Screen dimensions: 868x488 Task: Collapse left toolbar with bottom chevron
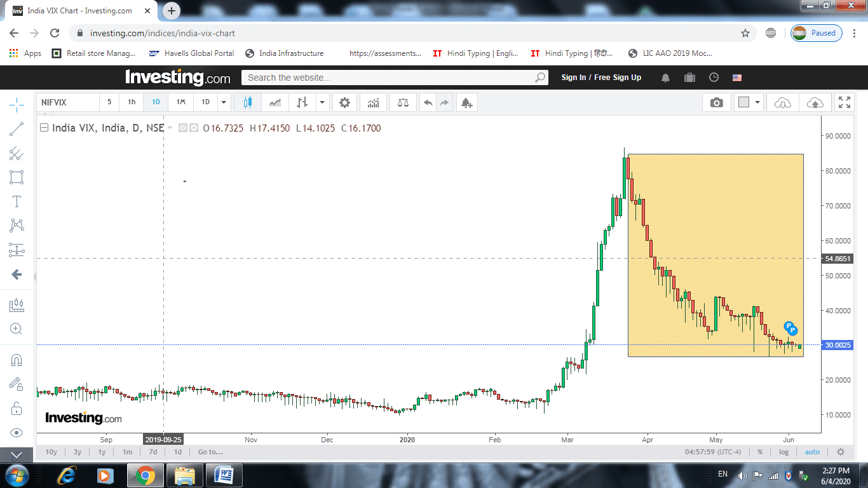[x=17, y=455]
